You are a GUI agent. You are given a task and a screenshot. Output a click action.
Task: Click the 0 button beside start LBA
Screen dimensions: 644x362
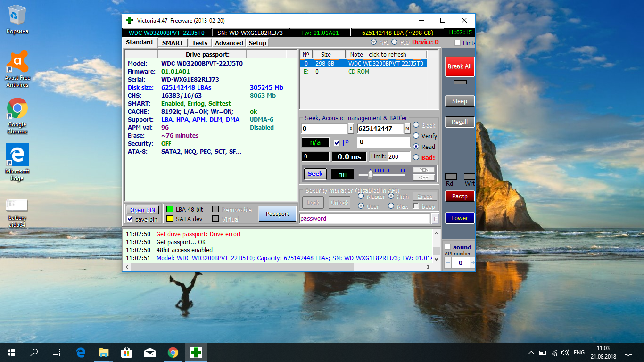pyautogui.click(x=351, y=129)
